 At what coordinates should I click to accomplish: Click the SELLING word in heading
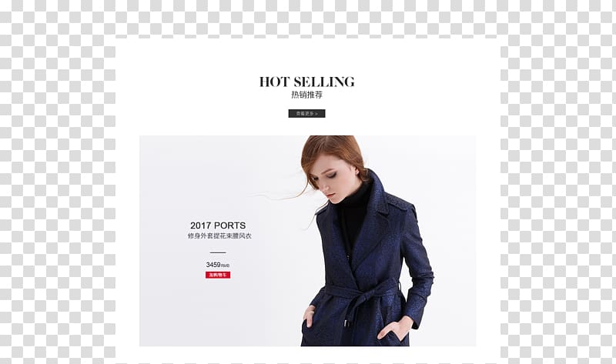tap(324, 82)
